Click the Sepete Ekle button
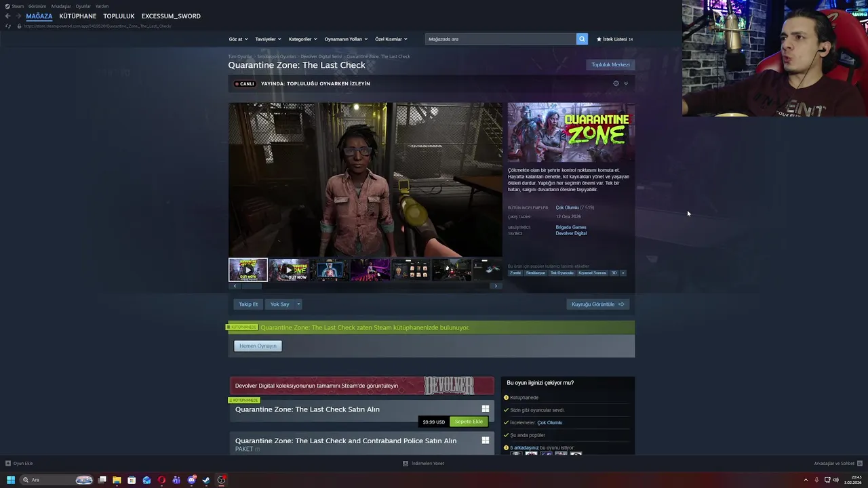 coord(469,422)
